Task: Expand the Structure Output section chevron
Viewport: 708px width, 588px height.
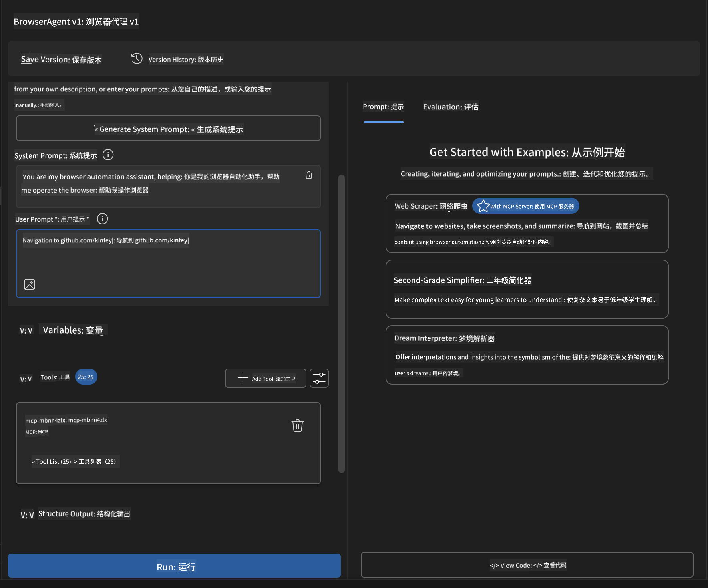Action: [x=27, y=515]
